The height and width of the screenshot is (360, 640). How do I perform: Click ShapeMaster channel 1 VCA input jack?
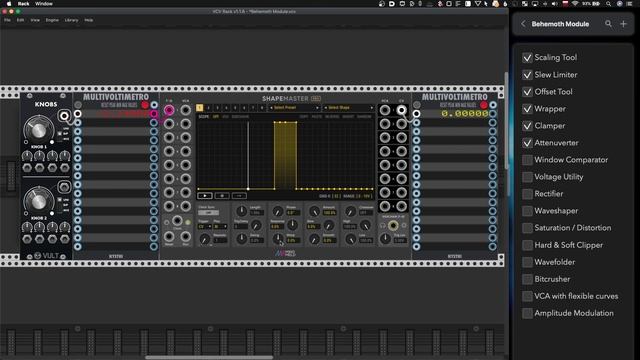coord(185,110)
